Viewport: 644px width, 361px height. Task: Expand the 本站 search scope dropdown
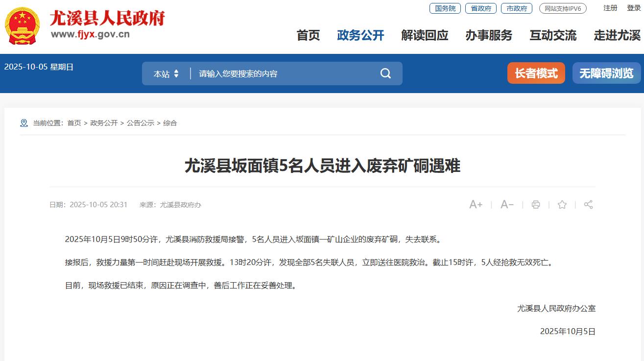[166, 73]
